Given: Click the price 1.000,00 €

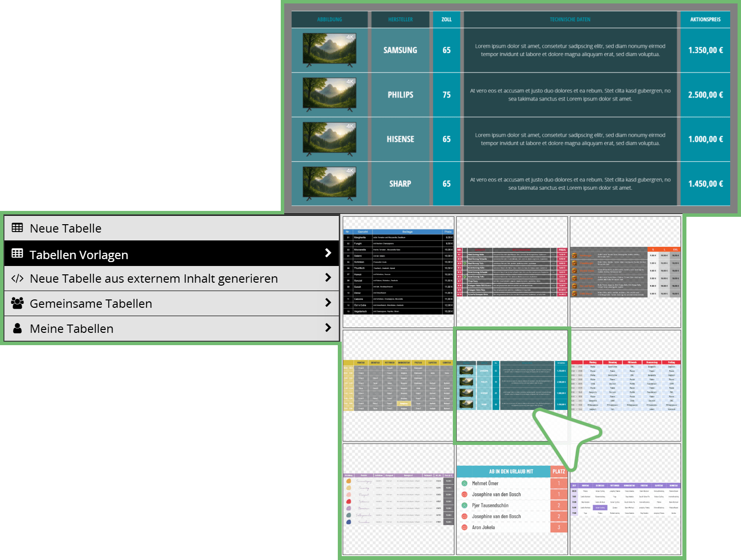Looking at the screenshot, I should click(705, 139).
